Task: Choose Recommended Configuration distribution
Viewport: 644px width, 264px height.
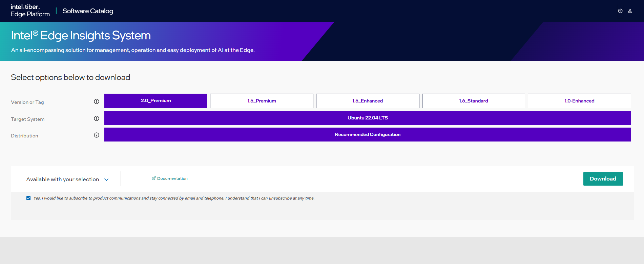Action: [x=368, y=134]
